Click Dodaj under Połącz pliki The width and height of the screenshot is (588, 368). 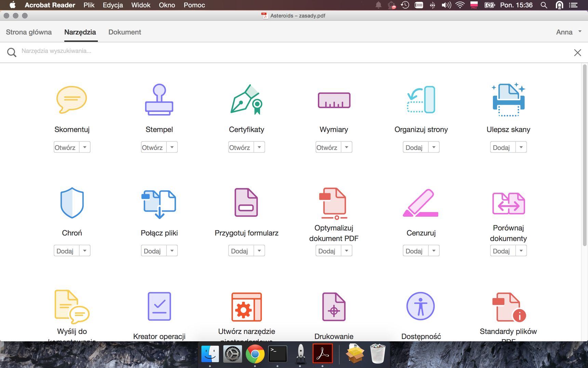tap(153, 251)
